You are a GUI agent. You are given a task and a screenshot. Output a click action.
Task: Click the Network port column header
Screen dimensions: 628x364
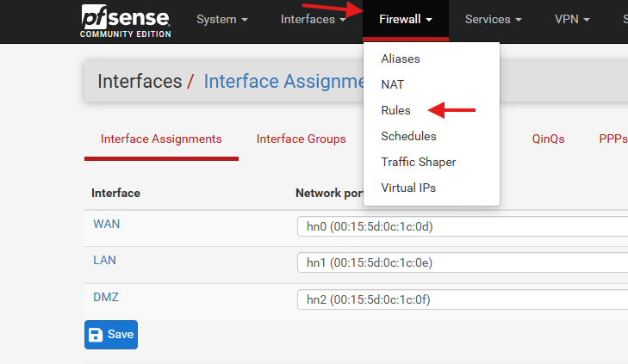329,194
